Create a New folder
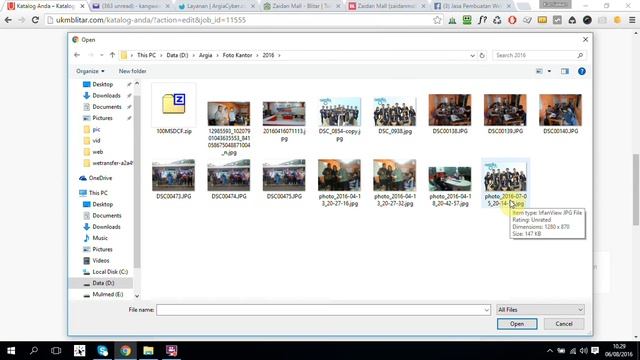 tap(132, 71)
